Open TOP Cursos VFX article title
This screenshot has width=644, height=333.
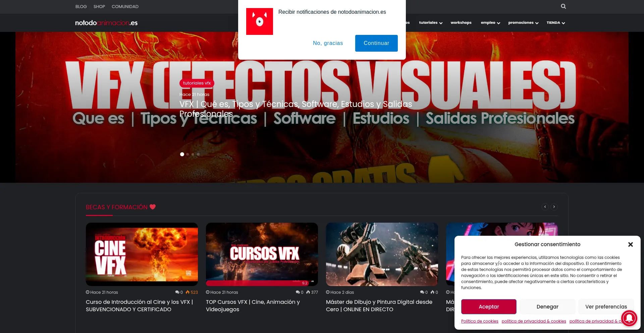[x=253, y=306]
